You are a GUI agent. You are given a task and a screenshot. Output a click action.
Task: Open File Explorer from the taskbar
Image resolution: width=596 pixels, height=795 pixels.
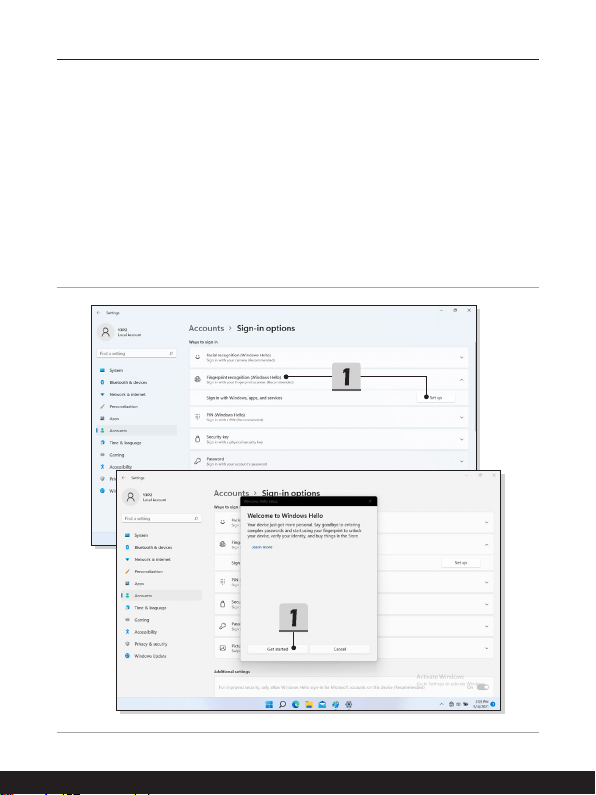click(309, 704)
